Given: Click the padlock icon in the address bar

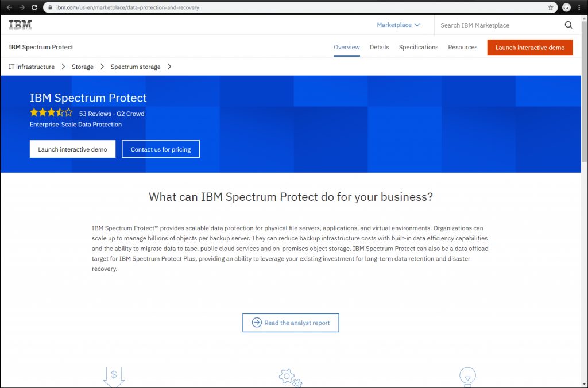Looking at the screenshot, I should [x=51, y=7].
